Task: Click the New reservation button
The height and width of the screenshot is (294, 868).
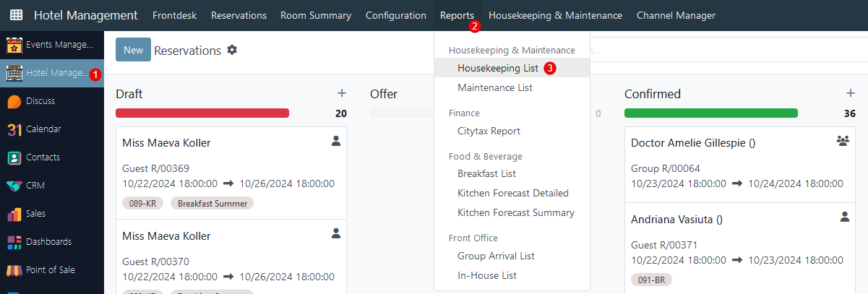Action: [133, 50]
